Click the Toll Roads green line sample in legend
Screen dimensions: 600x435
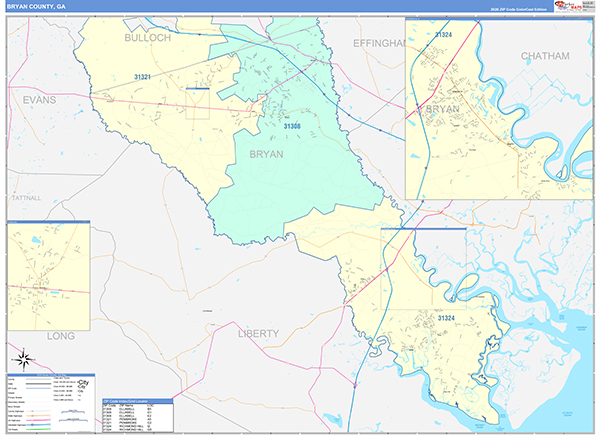38,429
